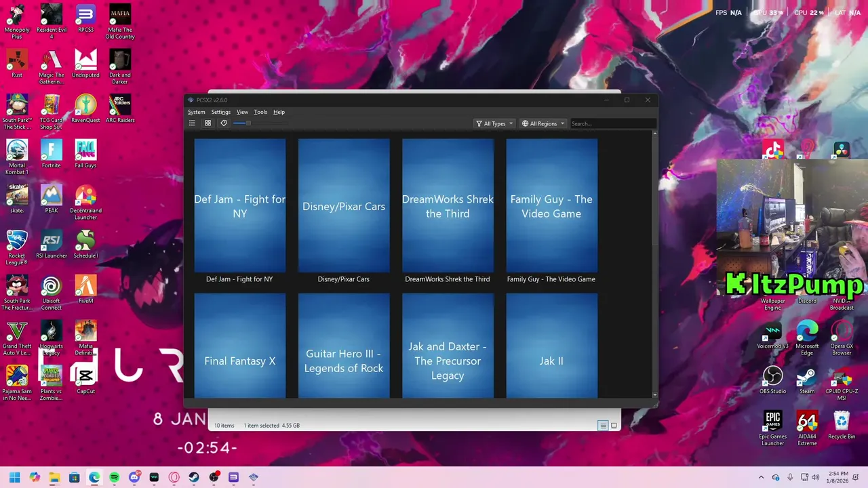Select the Hogwarts Legacy desktop icon
Viewport: 868px width, 488px height.
(x=52, y=338)
